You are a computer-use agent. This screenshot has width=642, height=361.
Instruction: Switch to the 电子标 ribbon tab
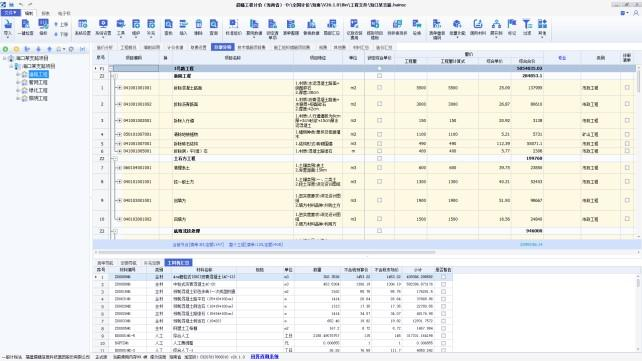pos(64,14)
